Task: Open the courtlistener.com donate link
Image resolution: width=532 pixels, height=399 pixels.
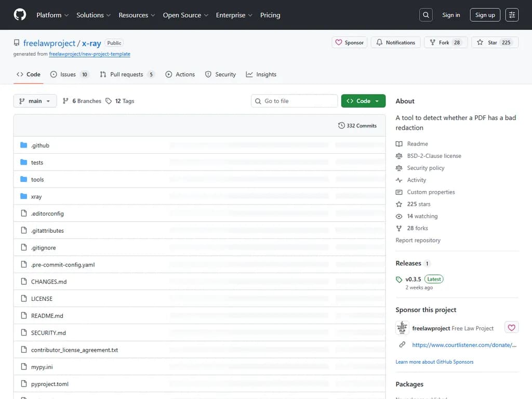Action: click(464, 345)
